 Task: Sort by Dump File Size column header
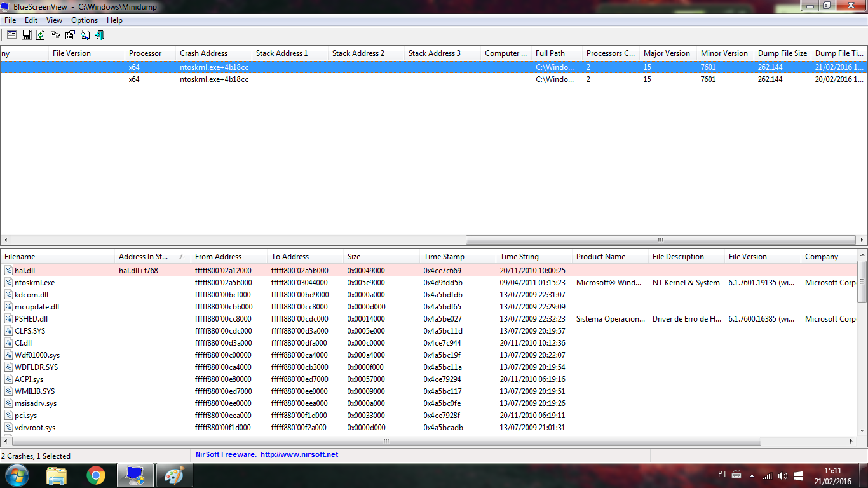coord(782,53)
